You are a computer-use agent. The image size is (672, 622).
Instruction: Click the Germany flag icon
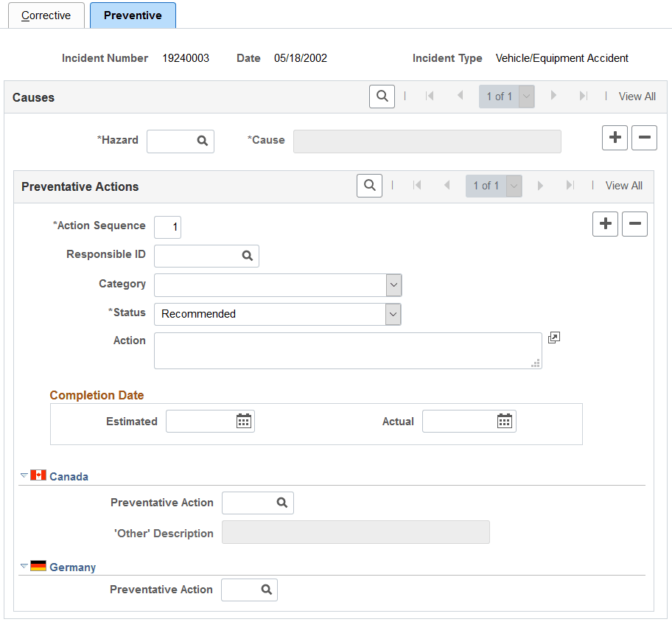pyautogui.click(x=38, y=566)
